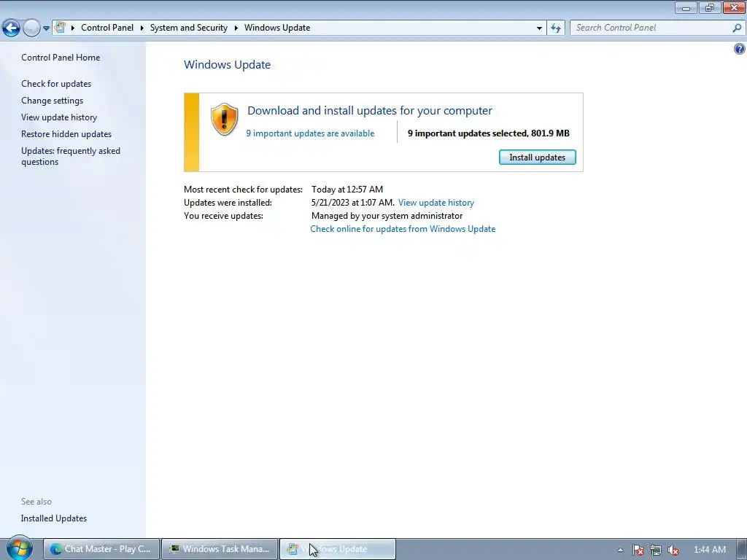Open Control Panel Home
The height and width of the screenshot is (560, 747).
61,58
